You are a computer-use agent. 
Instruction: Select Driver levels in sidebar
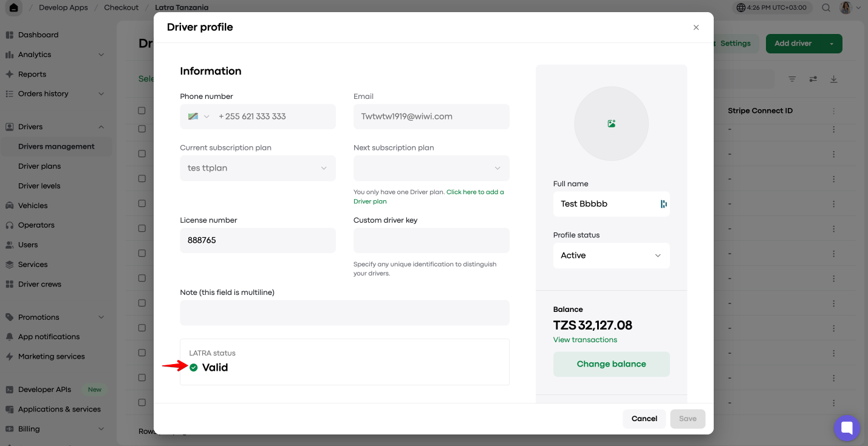click(x=39, y=186)
